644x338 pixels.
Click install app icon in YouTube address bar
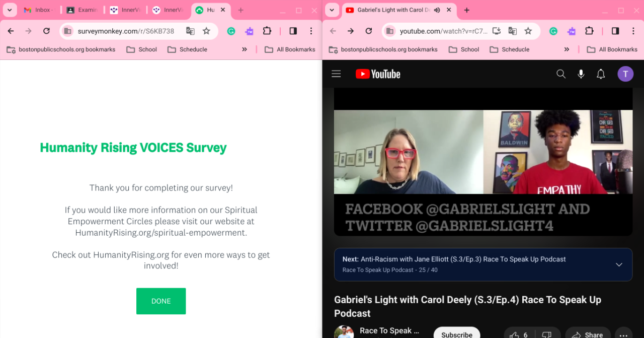click(497, 31)
